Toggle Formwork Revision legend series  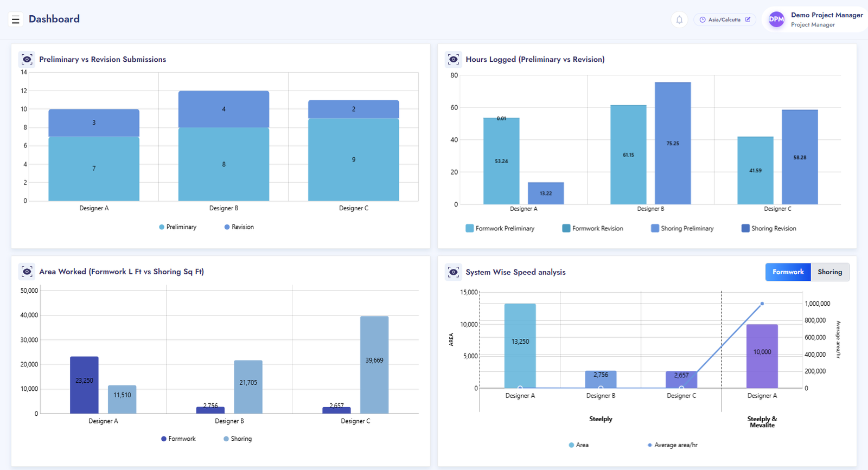coord(592,228)
